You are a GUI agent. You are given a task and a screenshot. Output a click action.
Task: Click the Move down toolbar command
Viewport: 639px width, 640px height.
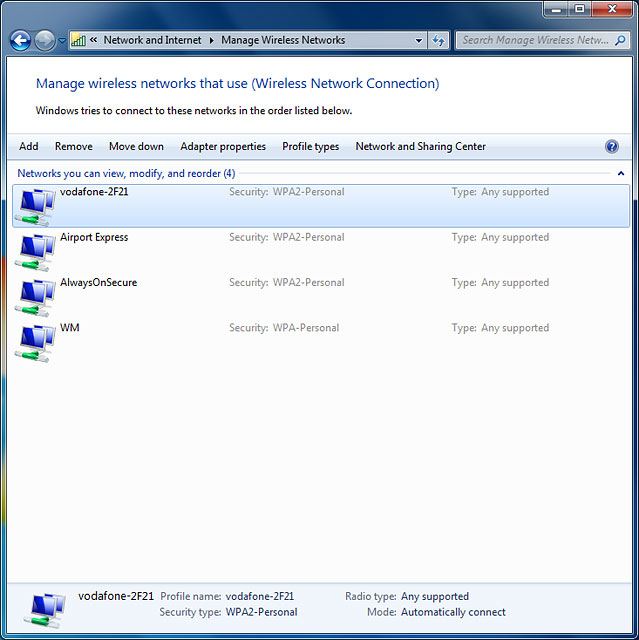pyautogui.click(x=136, y=146)
